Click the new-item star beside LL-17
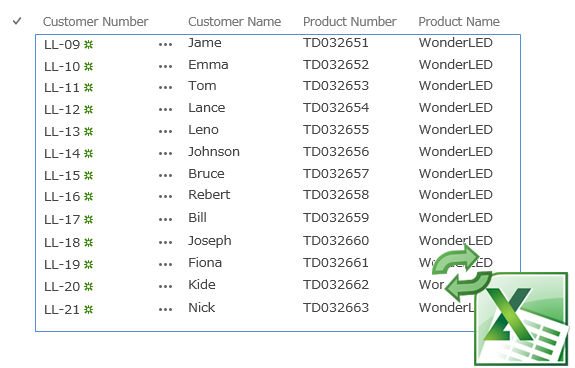575x368 pixels. 88,220
